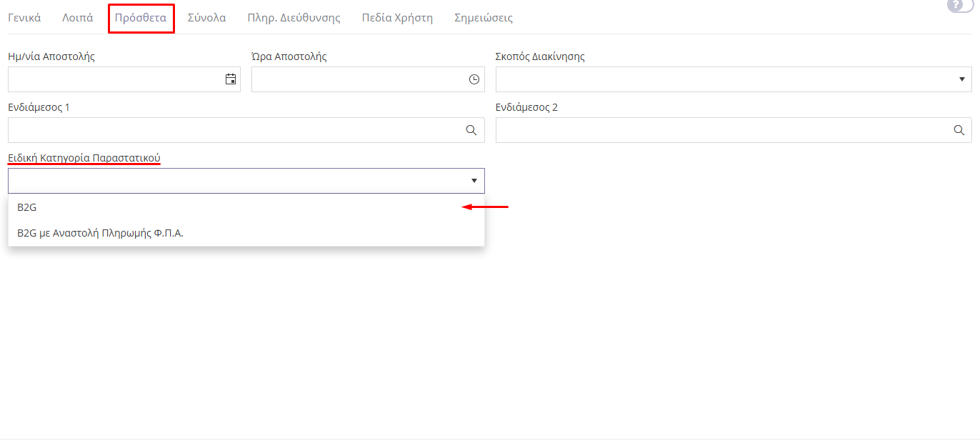Open the Λοιπά tab

point(78,18)
